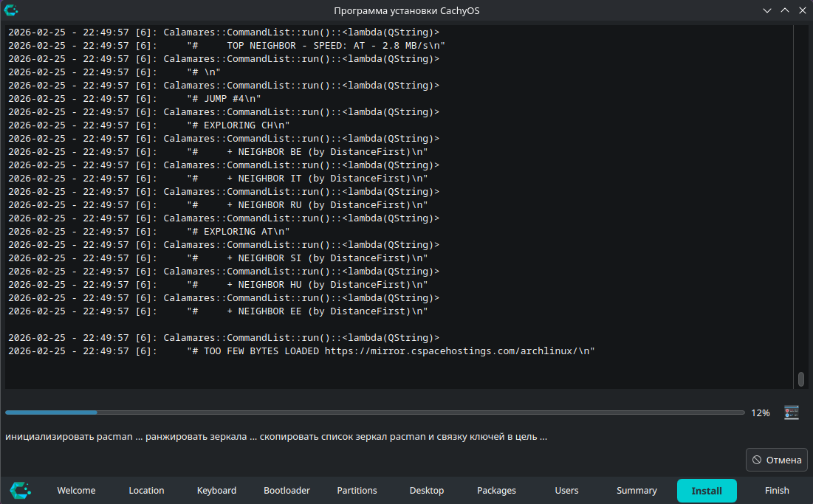Select the Bootloader step

point(287,490)
